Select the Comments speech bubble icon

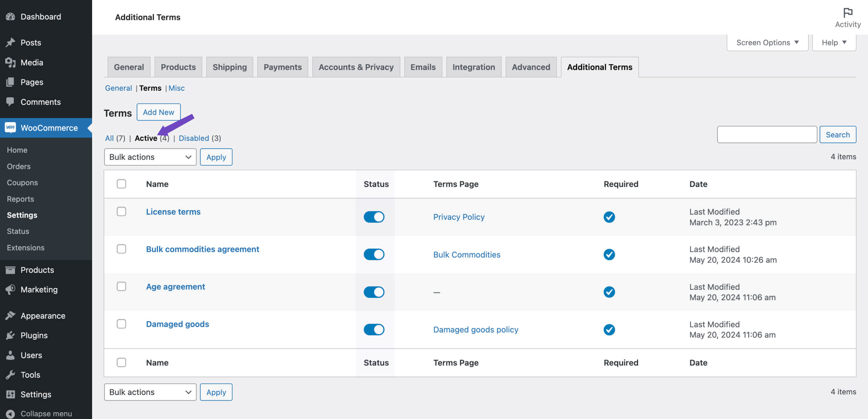coord(10,102)
